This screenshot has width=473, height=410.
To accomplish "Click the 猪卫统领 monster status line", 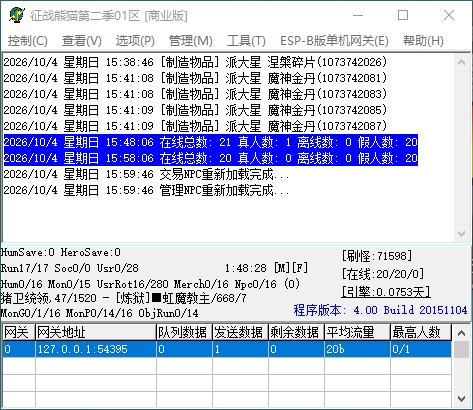I will 123,298.
